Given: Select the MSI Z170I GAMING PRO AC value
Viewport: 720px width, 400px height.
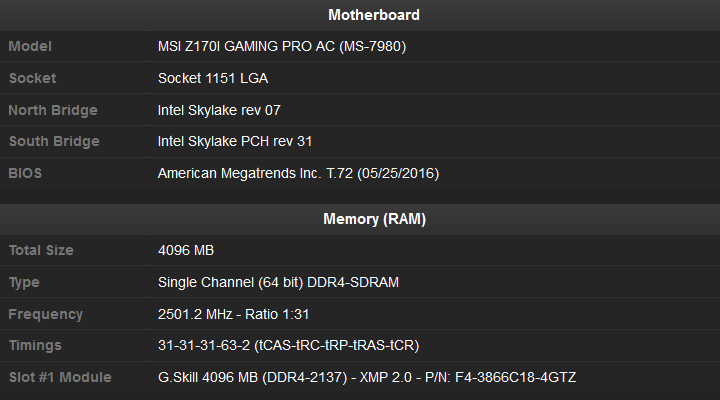Looking at the screenshot, I should click(281, 46).
